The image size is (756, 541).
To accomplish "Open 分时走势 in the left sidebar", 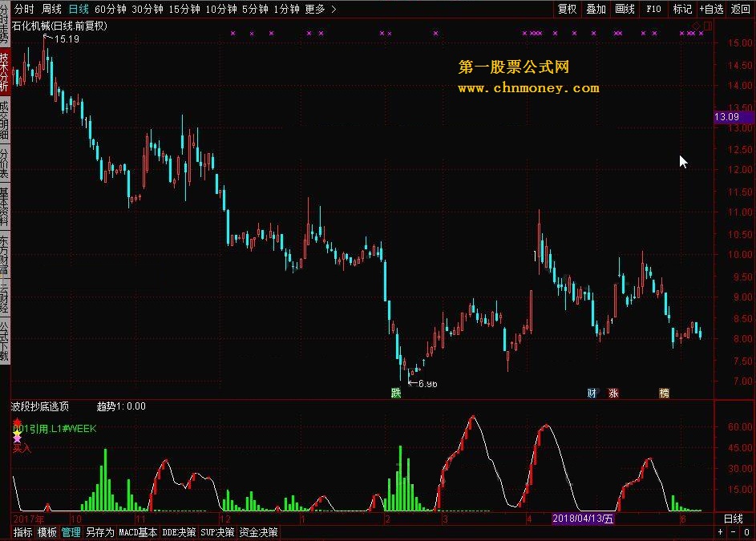I will [4, 22].
